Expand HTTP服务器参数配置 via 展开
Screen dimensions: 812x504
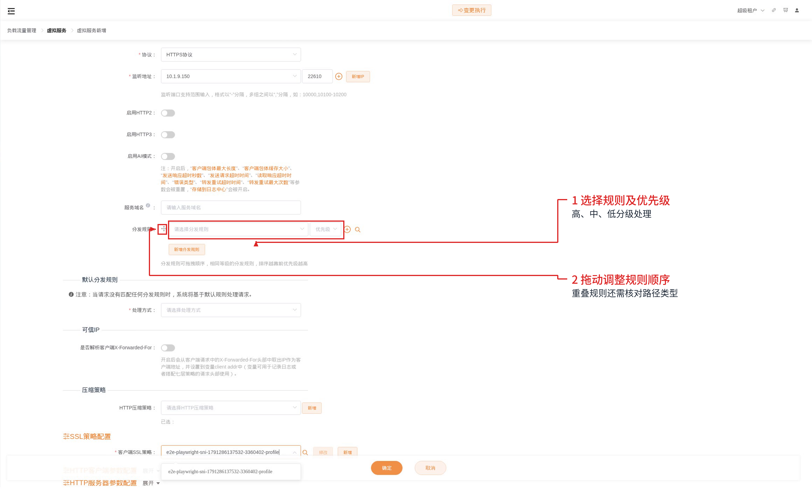151,483
